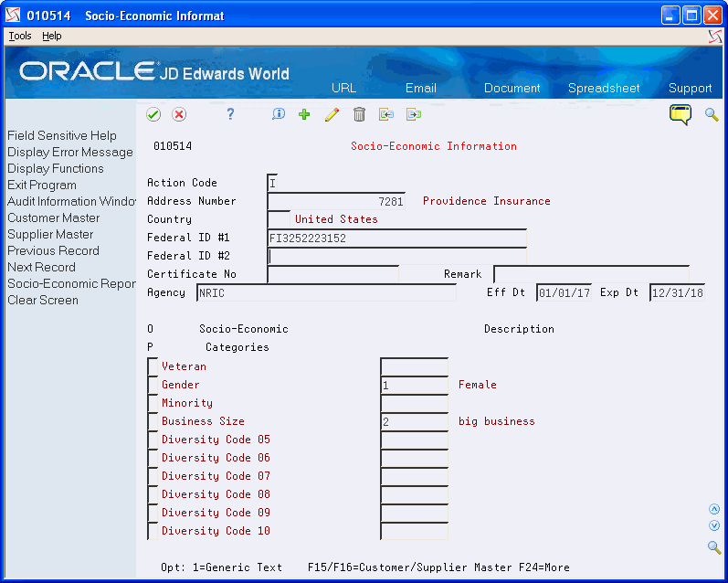Click the previous record export icon
Image resolution: width=728 pixels, height=583 pixels.
[385, 114]
